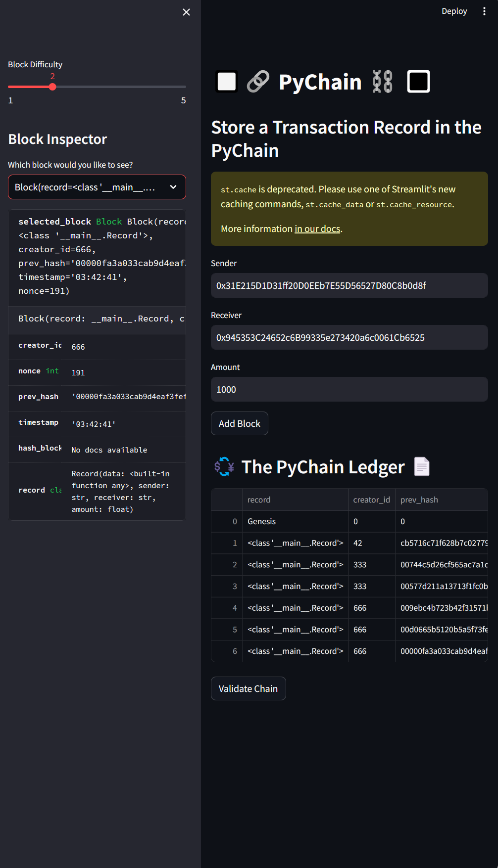Click the Deploy button
This screenshot has width=498, height=868.
[x=454, y=11]
